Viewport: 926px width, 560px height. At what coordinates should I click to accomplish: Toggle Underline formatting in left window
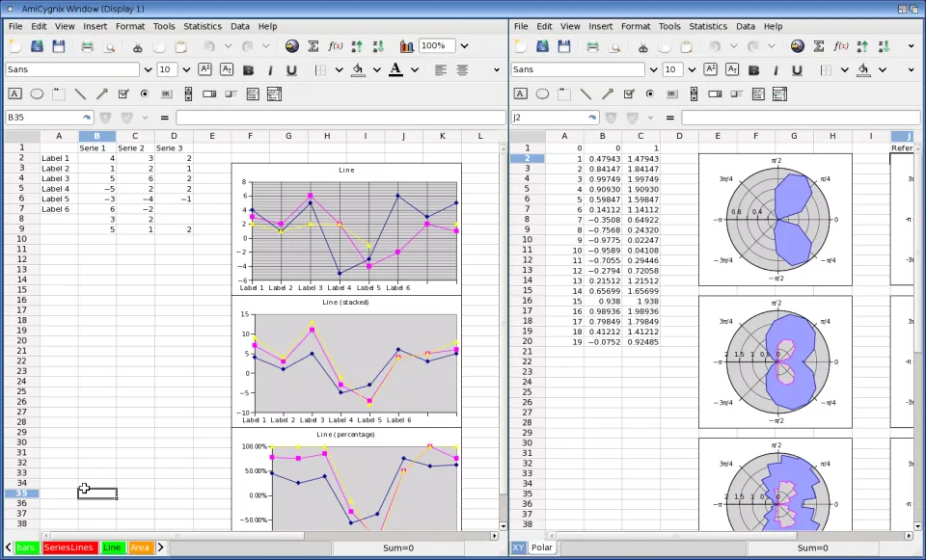tap(291, 69)
